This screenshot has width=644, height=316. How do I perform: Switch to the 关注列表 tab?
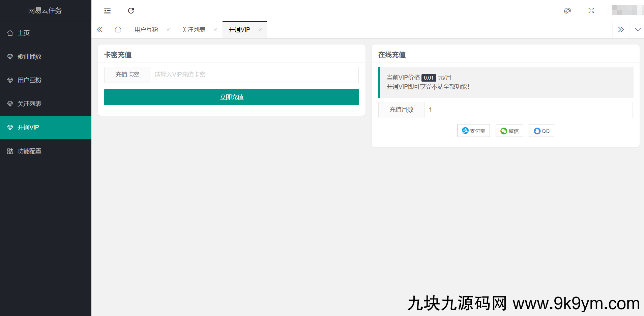193,30
